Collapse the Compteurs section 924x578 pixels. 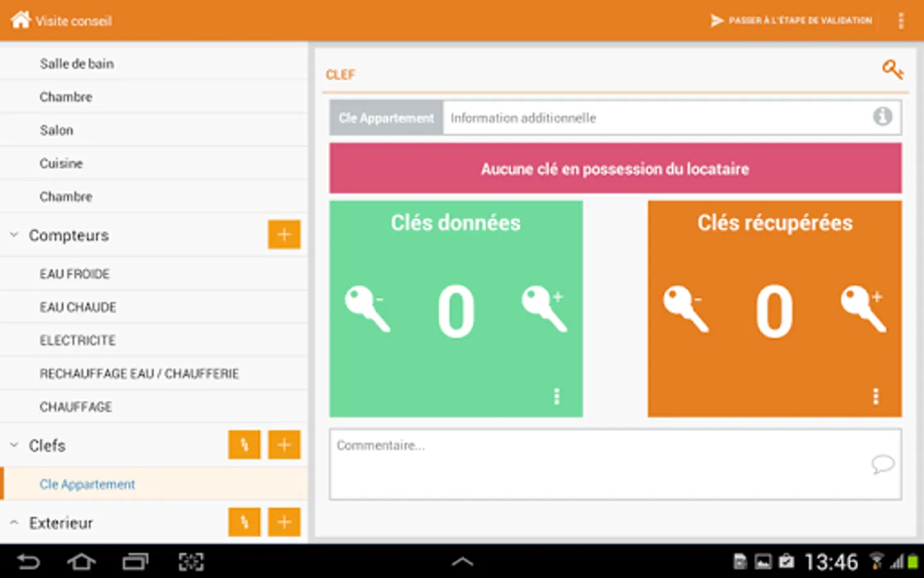tap(13, 235)
